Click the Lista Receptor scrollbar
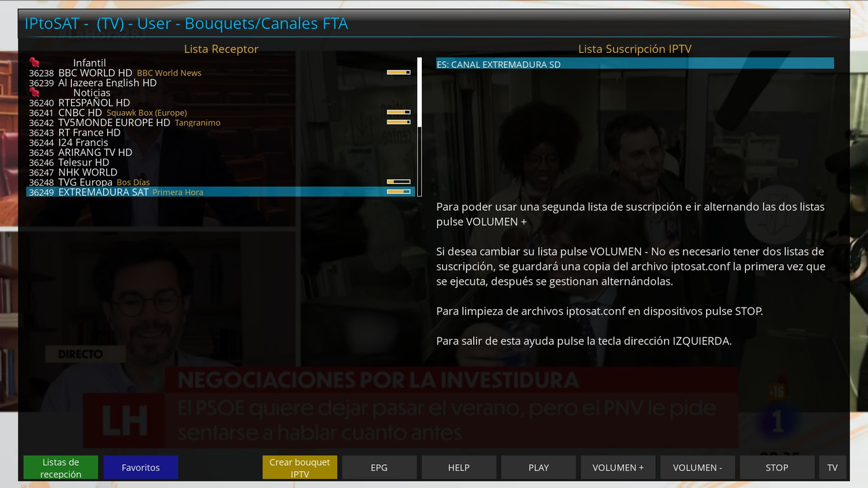 tap(420, 127)
